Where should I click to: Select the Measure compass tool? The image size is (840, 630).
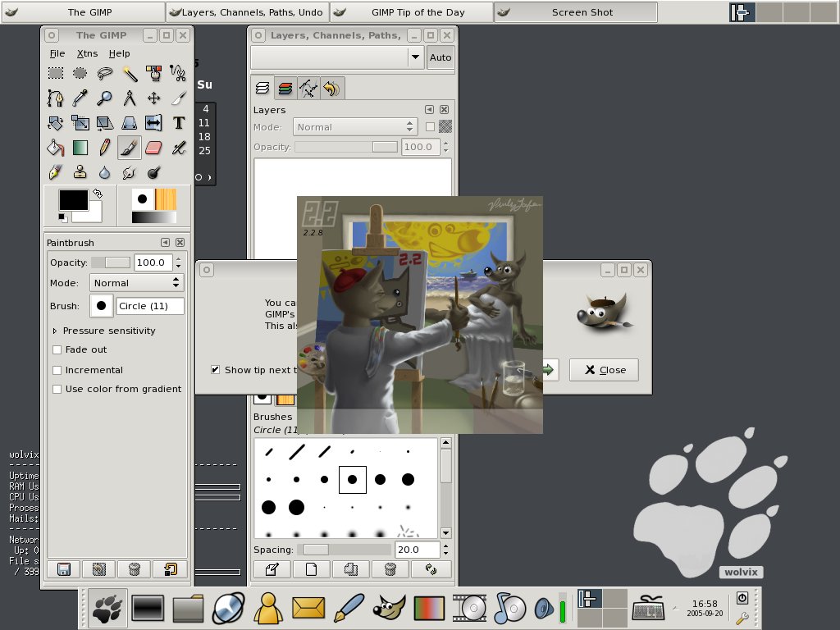click(129, 98)
